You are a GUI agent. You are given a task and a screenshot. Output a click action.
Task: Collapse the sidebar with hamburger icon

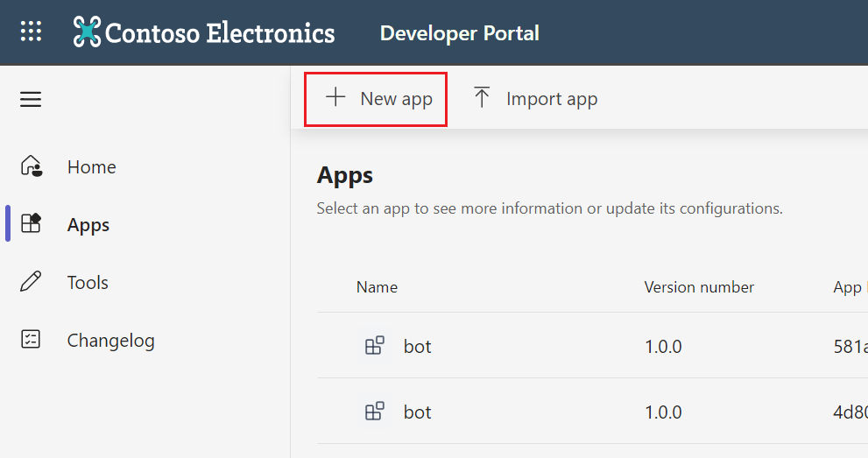coord(31,100)
